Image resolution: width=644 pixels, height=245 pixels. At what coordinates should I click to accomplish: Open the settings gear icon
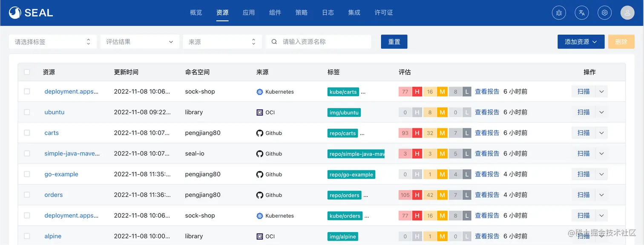(604, 13)
